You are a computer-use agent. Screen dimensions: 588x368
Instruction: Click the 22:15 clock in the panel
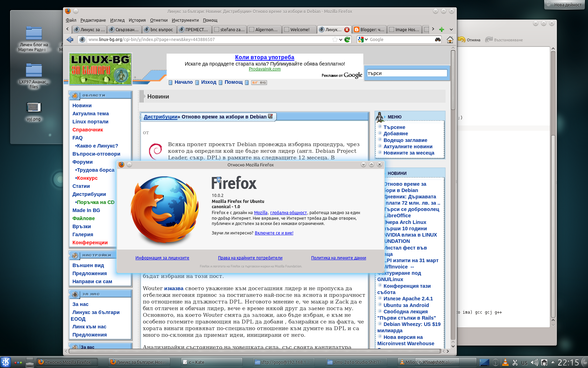(568, 362)
